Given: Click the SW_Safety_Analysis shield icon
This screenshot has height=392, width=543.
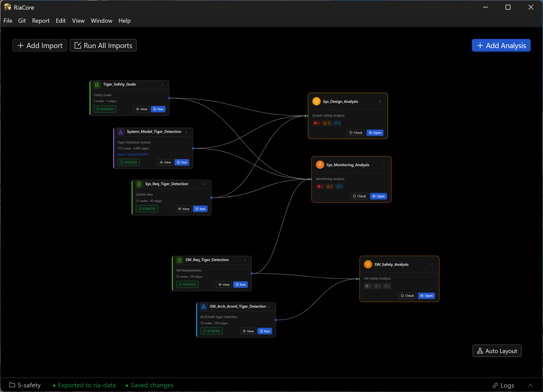Looking at the screenshot, I should [368, 264].
